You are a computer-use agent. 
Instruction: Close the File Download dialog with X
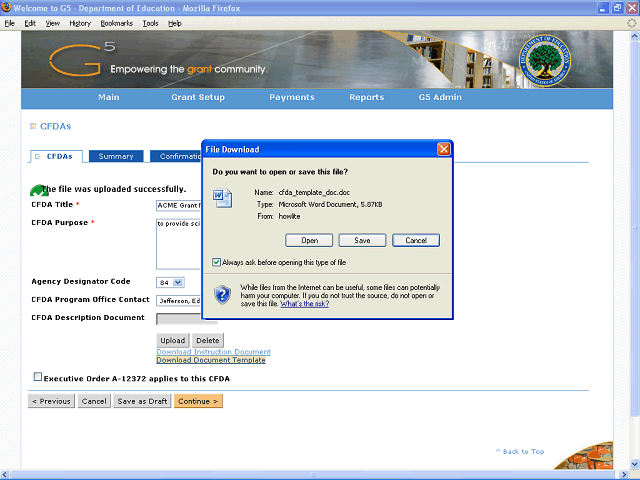pyautogui.click(x=444, y=149)
